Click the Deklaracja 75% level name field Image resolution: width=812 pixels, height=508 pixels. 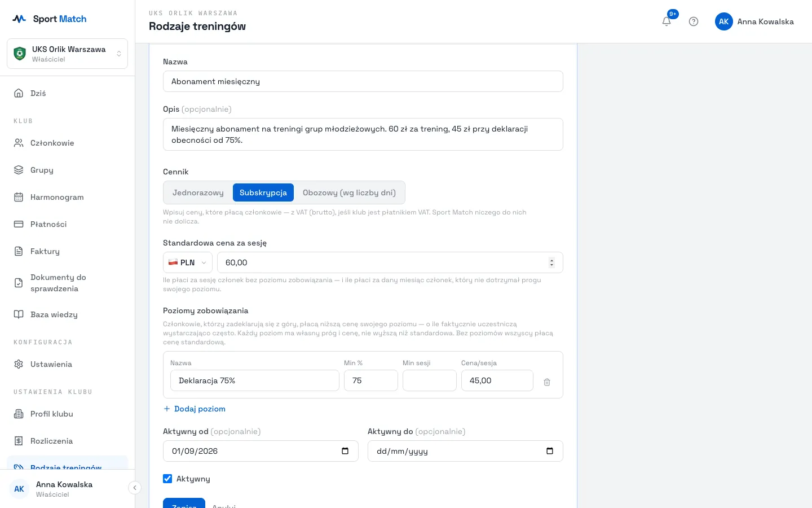click(255, 380)
